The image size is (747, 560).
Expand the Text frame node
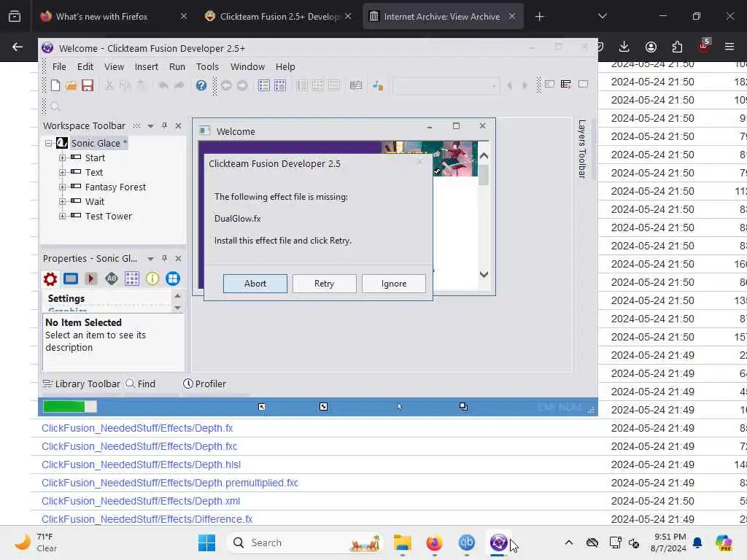pos(63,172)
